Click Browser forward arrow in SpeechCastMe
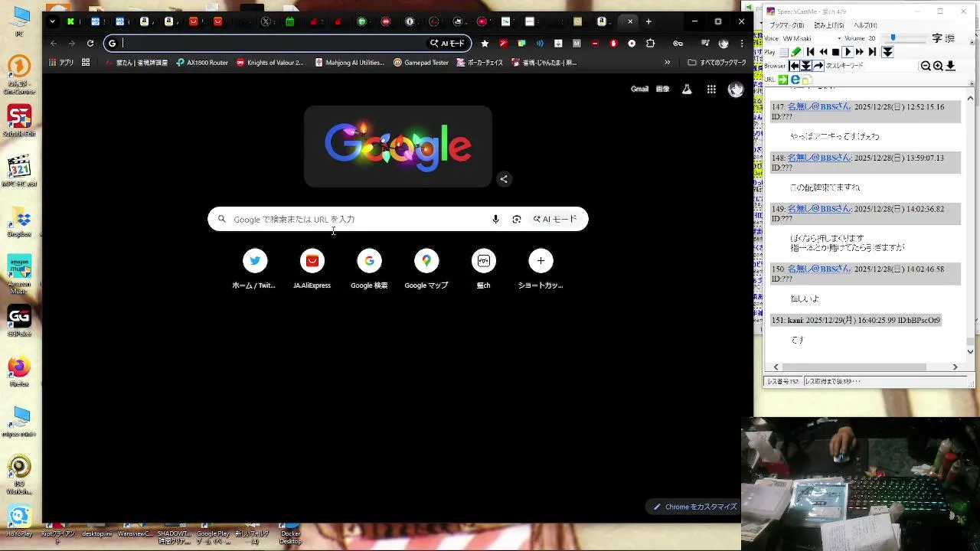980x551 pixels. (818, 67)
